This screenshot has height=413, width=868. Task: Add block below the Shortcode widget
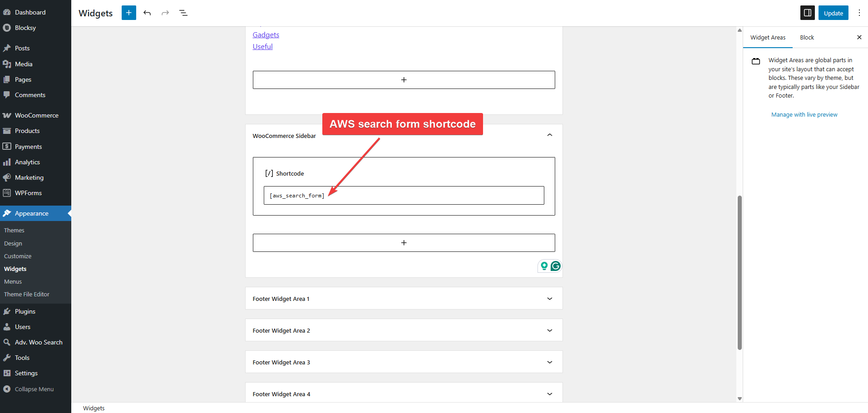click(404, 243)
